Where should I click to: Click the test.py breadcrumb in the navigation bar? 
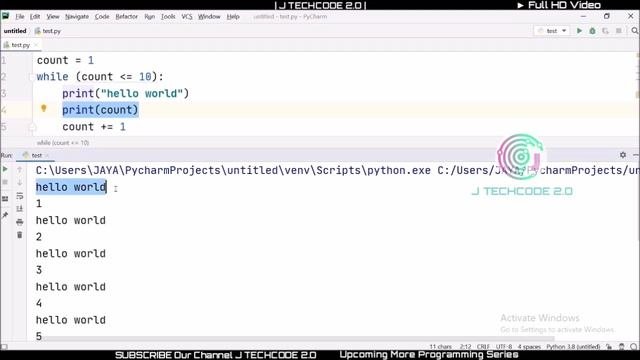[x=48, y=31]
